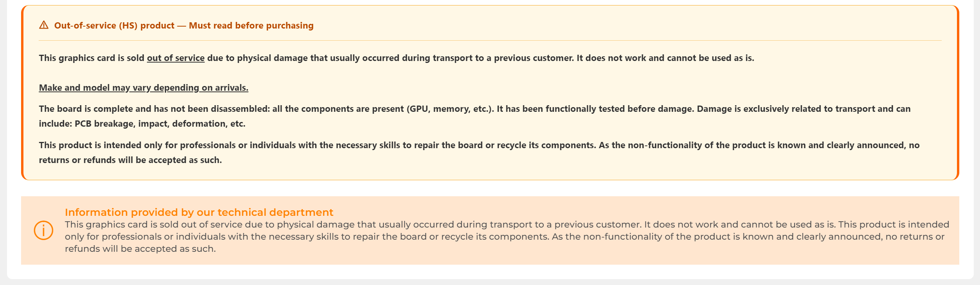Select the "Out-of-service (HS) product" heading

pos(114,25)
